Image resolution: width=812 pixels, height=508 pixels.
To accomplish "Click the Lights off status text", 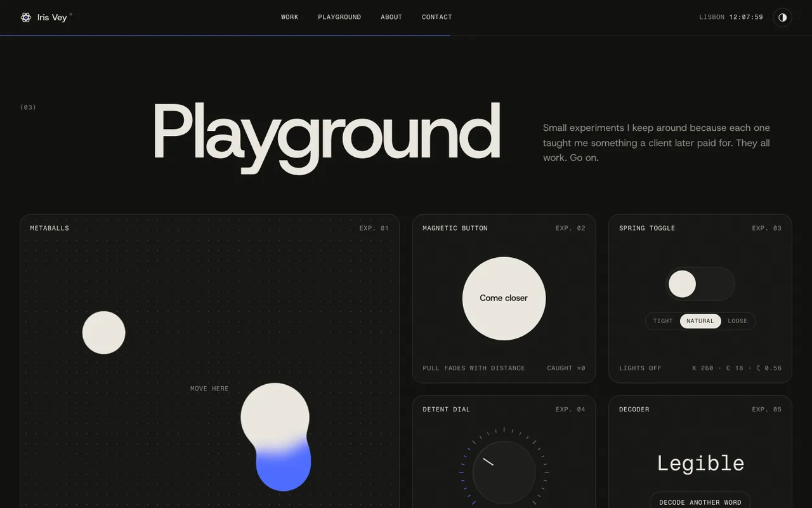I will [640, 368].
